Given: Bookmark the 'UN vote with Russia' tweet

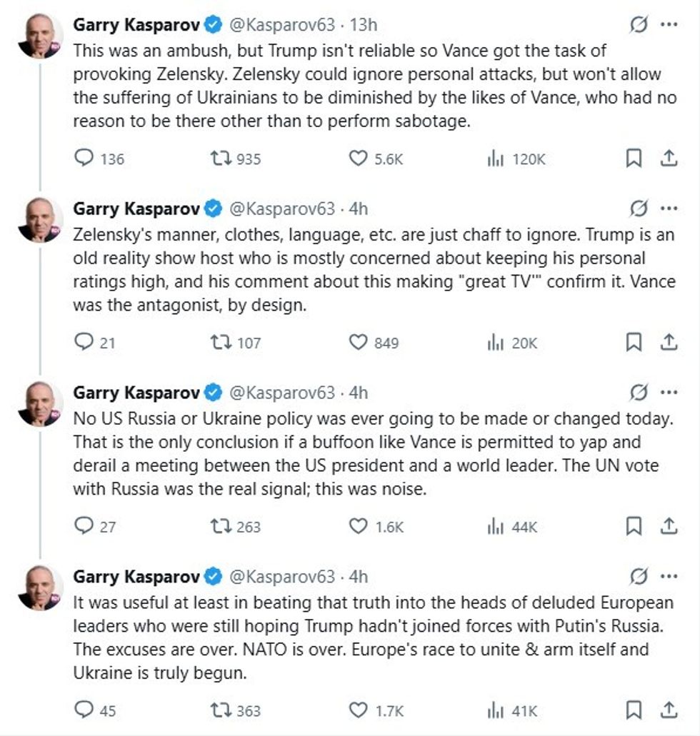Looking at the screenshot, I should pyautogui.click(x=634, y=527).
